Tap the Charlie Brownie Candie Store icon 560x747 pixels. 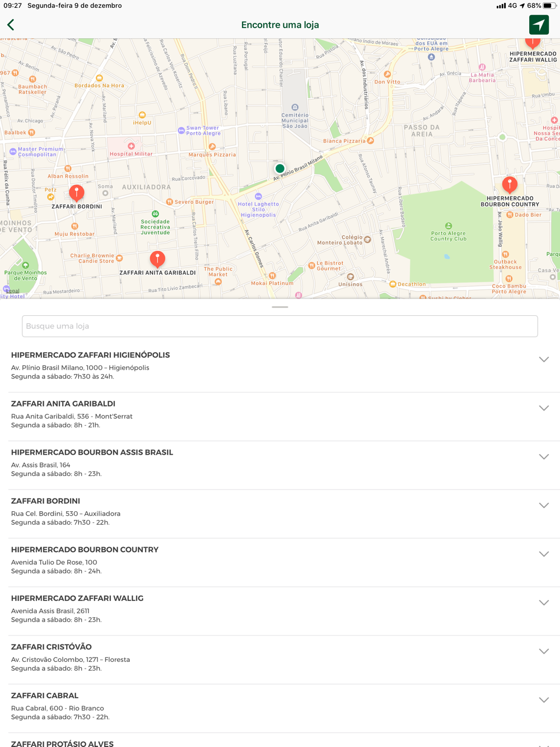tap(119, 258)
